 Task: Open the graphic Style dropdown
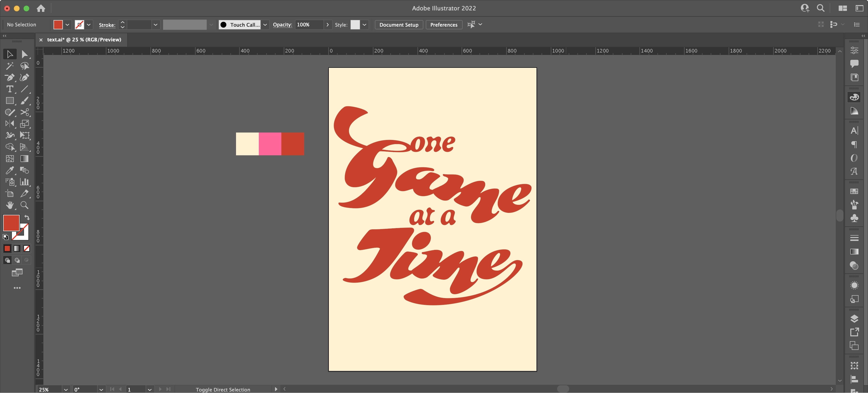pyautogui.click(x=364, y=25)
